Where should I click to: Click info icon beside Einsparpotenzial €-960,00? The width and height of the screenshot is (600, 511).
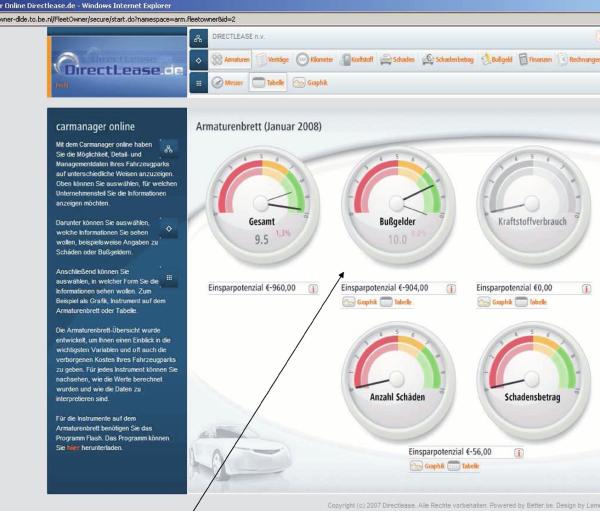(x=312, y=288)
